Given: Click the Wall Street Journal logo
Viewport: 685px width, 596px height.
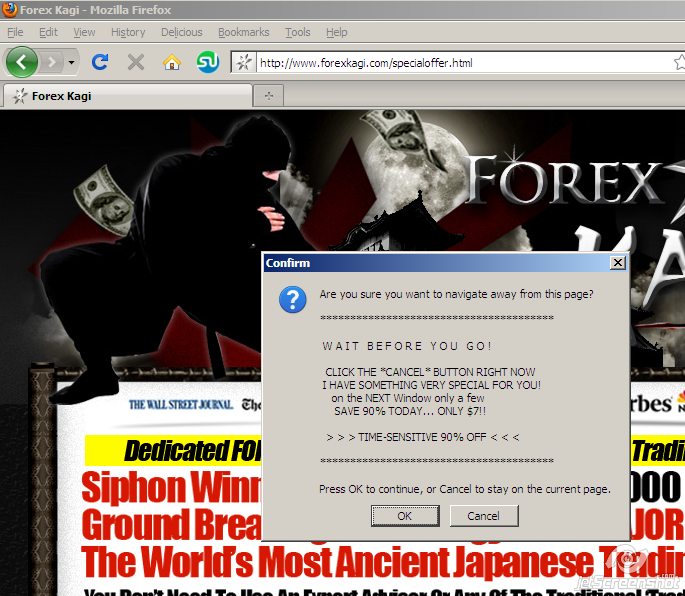Looking at the screenshot, I should tap(181, 405).
